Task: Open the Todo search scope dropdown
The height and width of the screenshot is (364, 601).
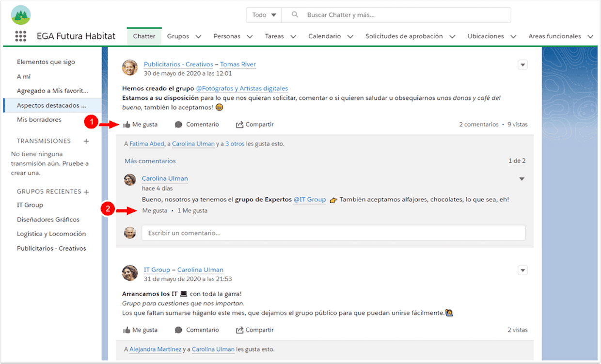Action: pyautogui.click(x=264, y=15)
